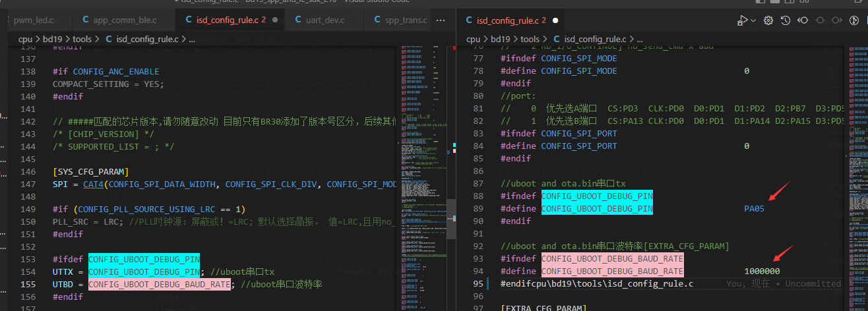Open the gear settings icon in editor toolbar
This screenshot has height=311, width=868.
(x=768, y=20)
